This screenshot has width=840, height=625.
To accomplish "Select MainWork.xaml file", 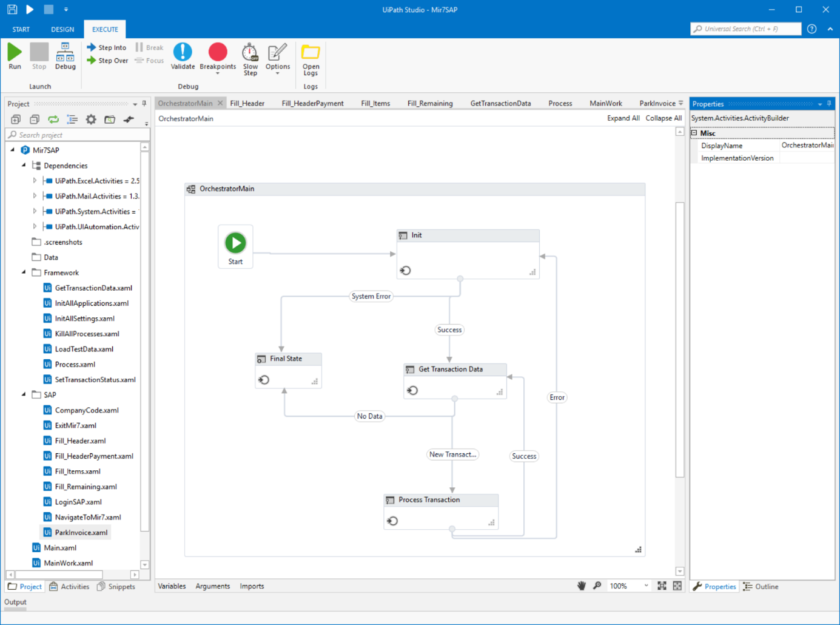I will [x=62, y=563].
